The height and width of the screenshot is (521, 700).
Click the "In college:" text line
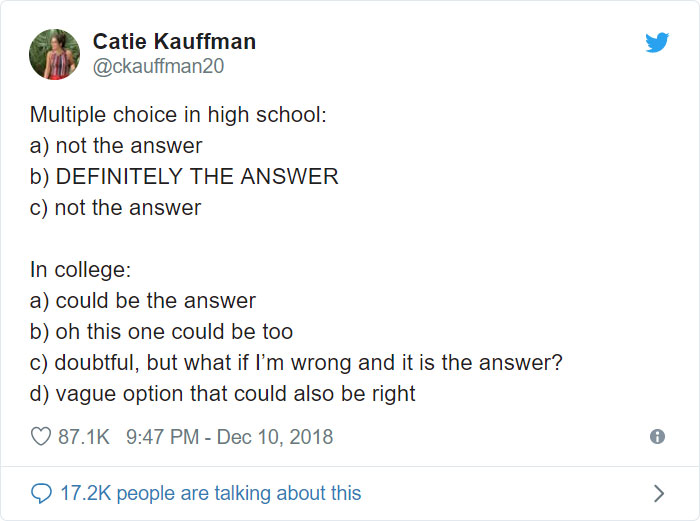pyautogui.click(x=80, y=270)
